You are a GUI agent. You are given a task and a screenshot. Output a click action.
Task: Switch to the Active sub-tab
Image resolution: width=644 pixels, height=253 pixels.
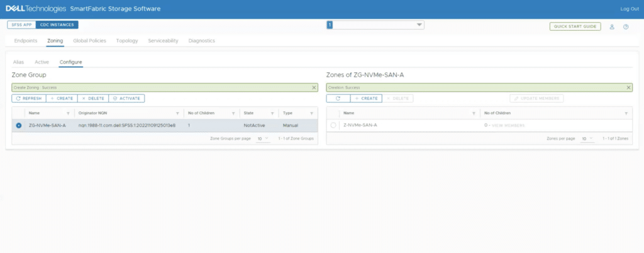click(42, 62)
